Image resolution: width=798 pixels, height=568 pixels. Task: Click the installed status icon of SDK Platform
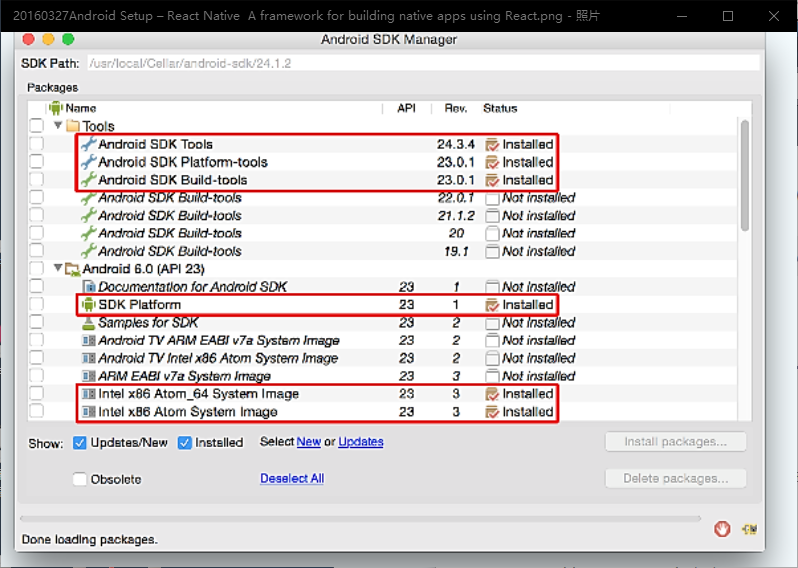click(492, 305)
